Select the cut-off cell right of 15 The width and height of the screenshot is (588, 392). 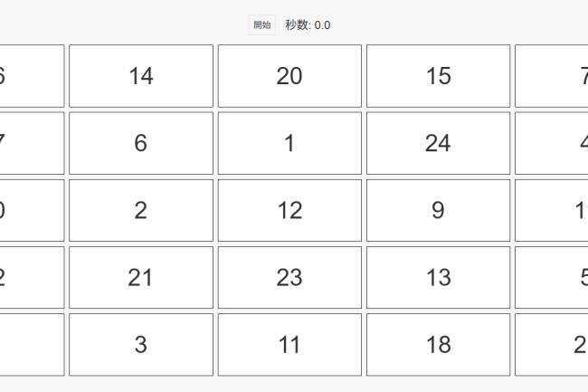[x=552, y=76]
